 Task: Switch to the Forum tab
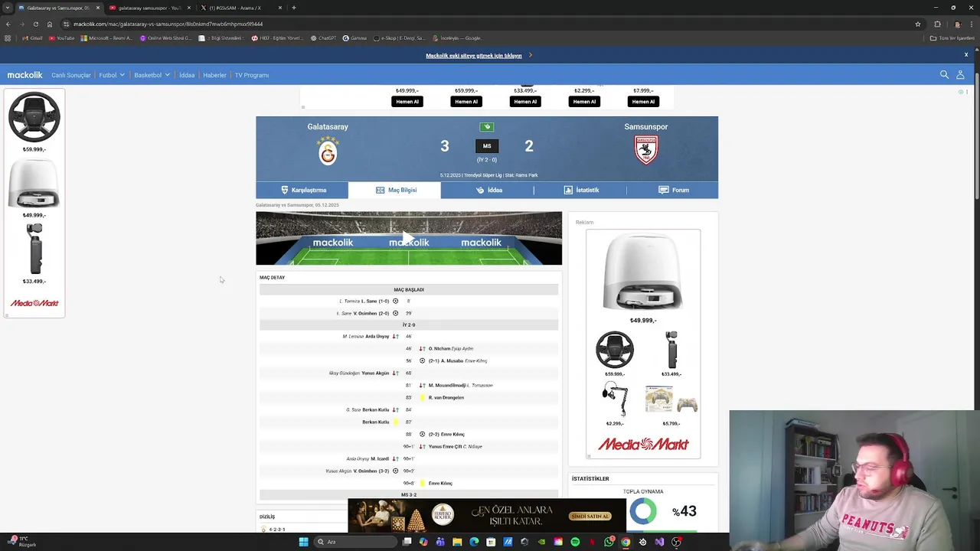coord(673,190)
